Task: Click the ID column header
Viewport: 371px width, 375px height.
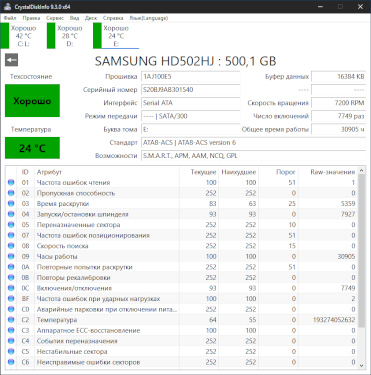Action: pos(25,172)
